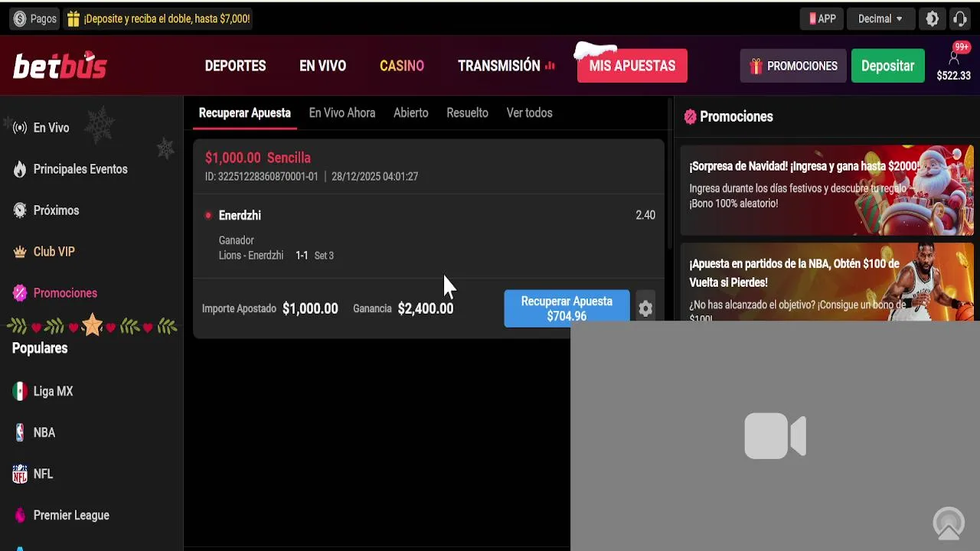Open NBA in Populares
Viewport: 980px width, 551px height.
(x=44, y=432)
